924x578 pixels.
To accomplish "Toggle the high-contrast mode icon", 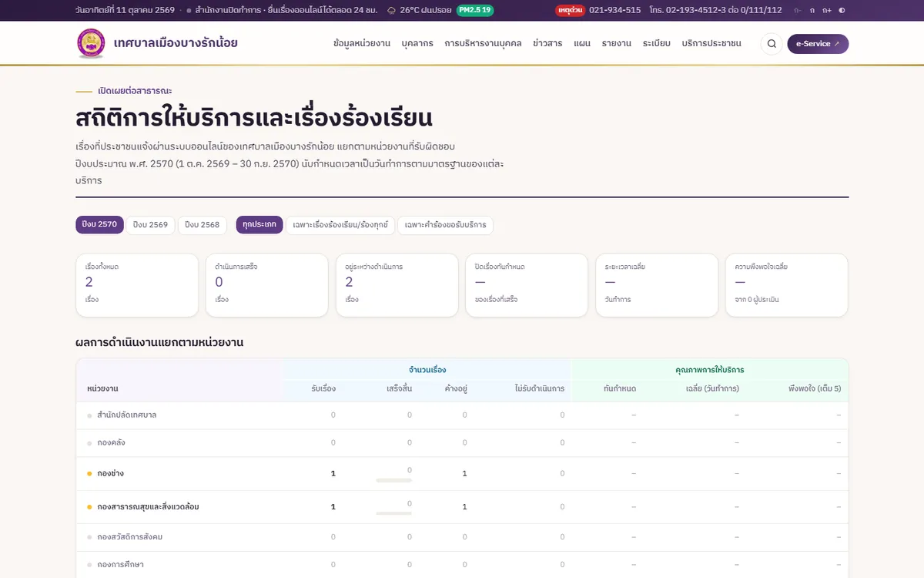I will [x=842, y=10].
